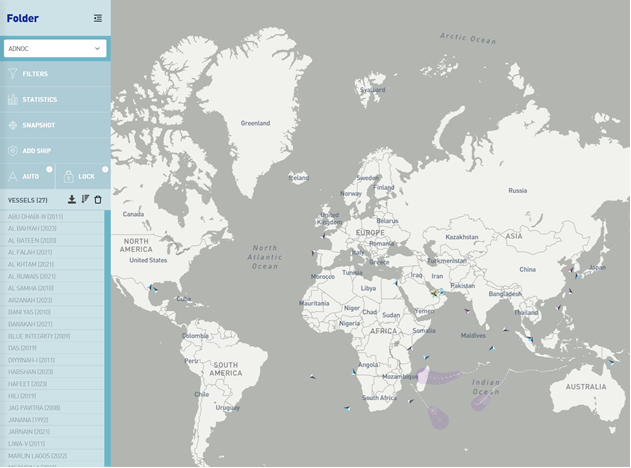631x468 pixels.
Task: Open the ADNOC folder dropdown
Action: tap(55, 48)
